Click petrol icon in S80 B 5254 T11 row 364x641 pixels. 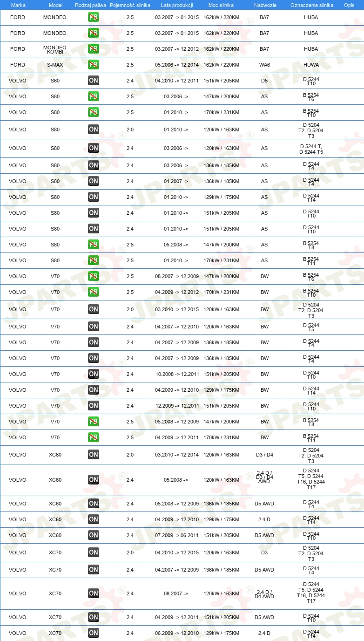(94, 260)
